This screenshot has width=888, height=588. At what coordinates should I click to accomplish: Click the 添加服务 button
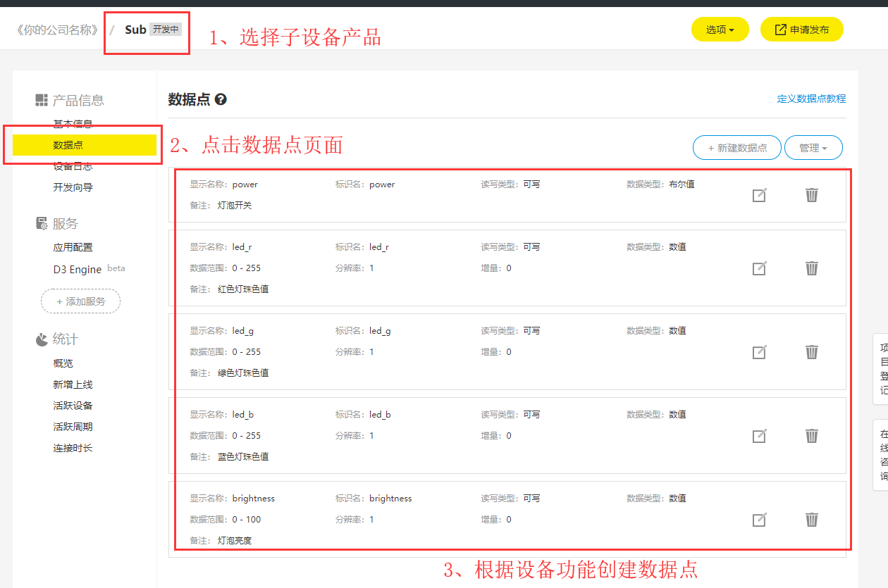point(80,301)
